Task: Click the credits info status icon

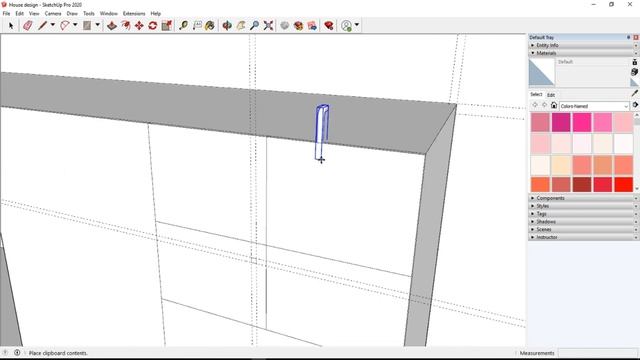Action: [17, 353]
